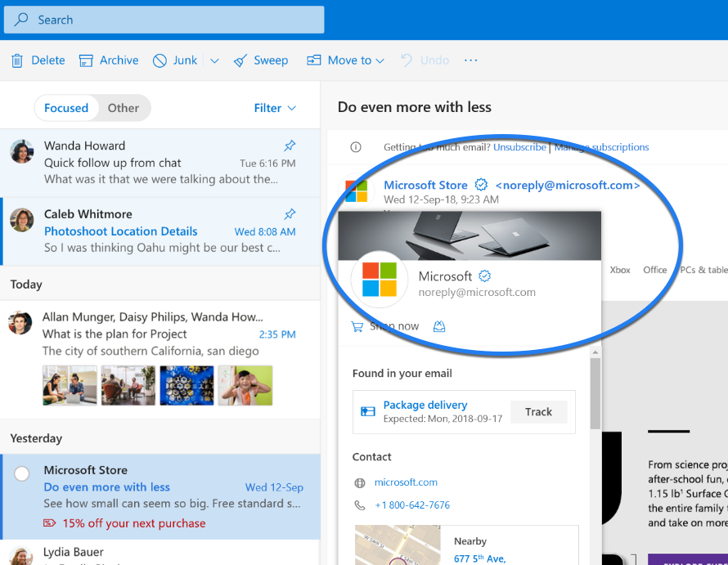This screenshot has height=565, width=728.
Task: Open the Move to dropdown
Action: (x=345, y=61)
